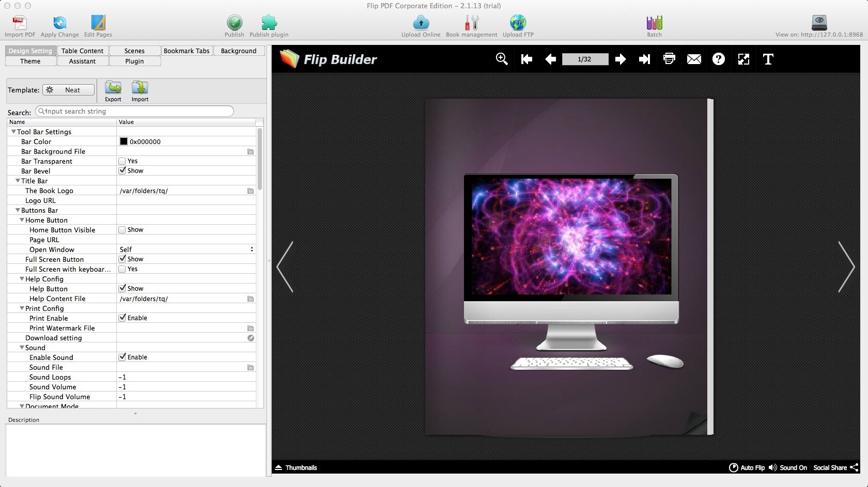868x487 pixels.
Task: Click the Upload Online cloud icon
Action: tap(421, 23)
